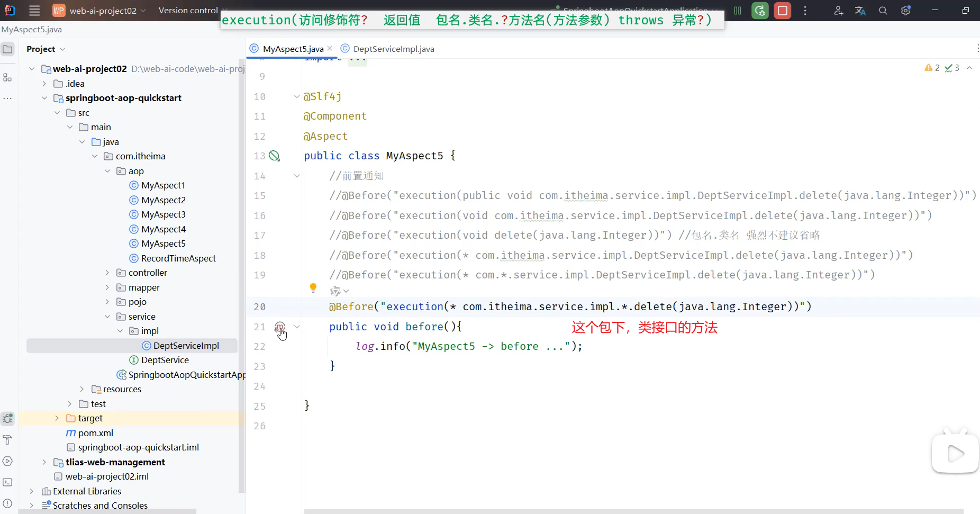
Task: Click the rerun application green button
Action: coord(760,11)
